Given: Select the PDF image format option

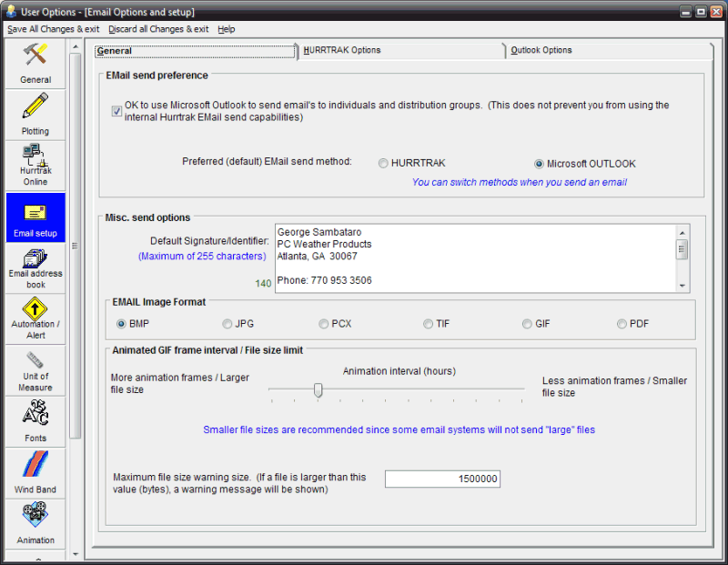Looking at the screenshot, I should (622, 324).
